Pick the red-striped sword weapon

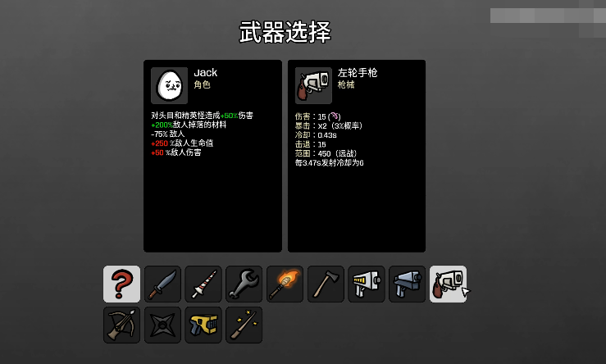tap(203, 284)
